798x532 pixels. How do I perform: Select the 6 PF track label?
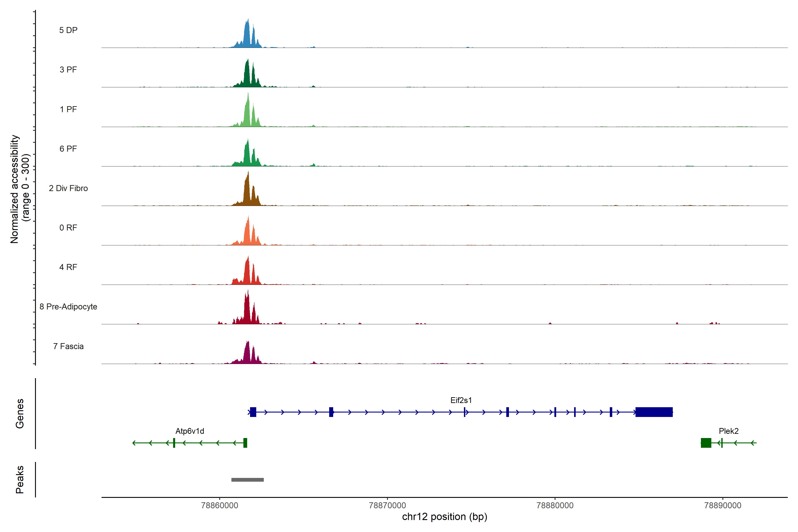68,149
